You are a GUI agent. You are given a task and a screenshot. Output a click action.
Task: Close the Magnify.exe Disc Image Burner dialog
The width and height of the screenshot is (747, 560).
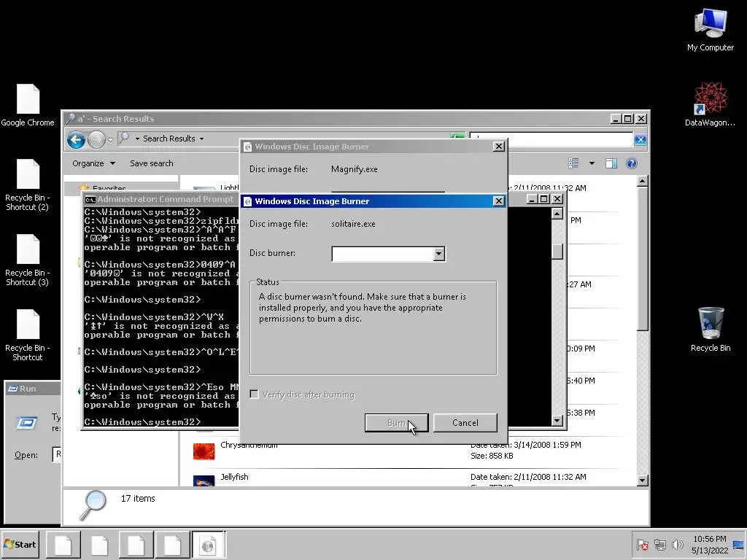click(x=498, y=146)
